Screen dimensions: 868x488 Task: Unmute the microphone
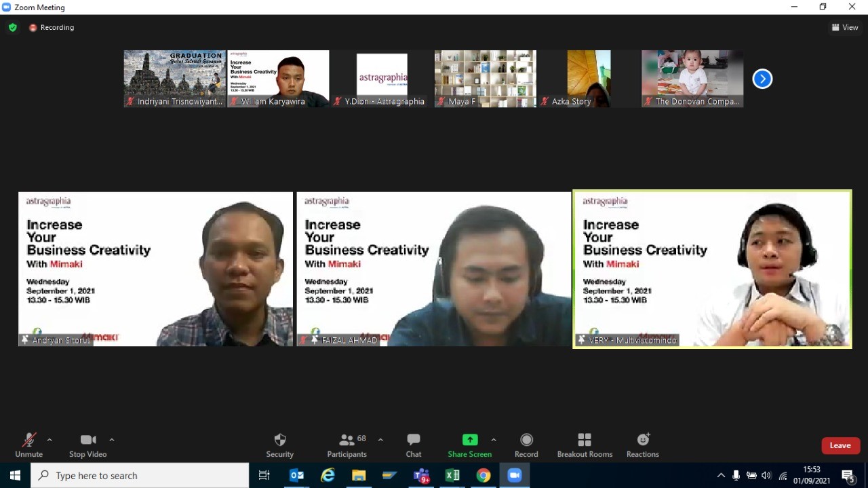(28, 445)
